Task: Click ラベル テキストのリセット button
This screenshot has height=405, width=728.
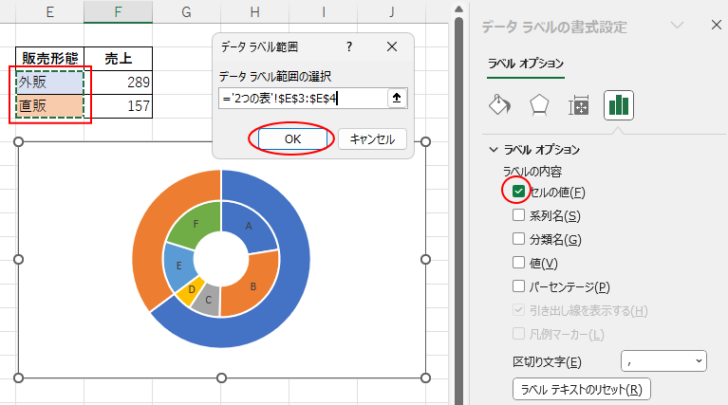Action: (581, 389)
